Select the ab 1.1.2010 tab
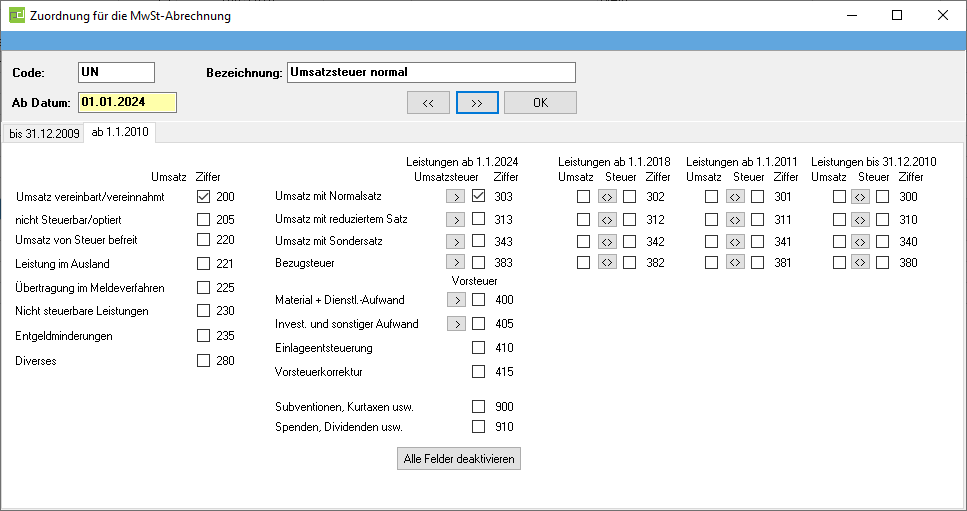The height and width of the screenshot is (511, 967). pyautogui.click(x=120, y=132)
